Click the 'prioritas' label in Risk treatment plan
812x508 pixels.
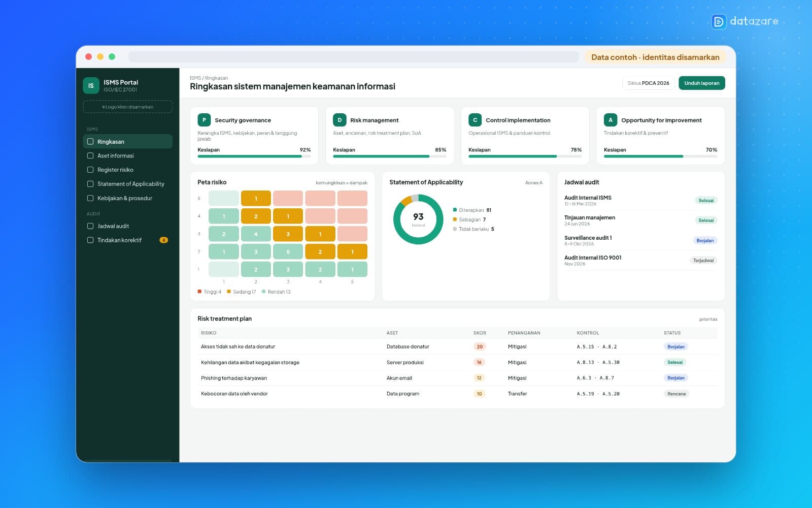tap(708, 319)
